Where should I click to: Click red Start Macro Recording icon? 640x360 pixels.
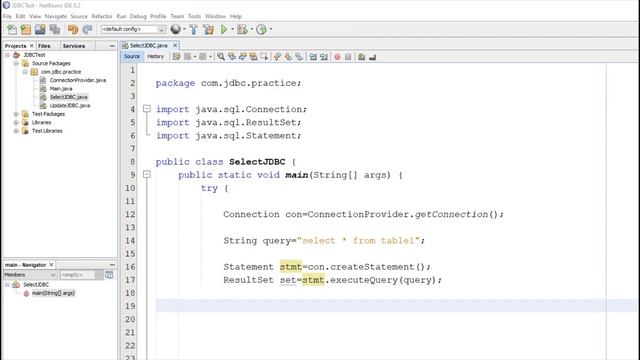[x=337, y=57]
